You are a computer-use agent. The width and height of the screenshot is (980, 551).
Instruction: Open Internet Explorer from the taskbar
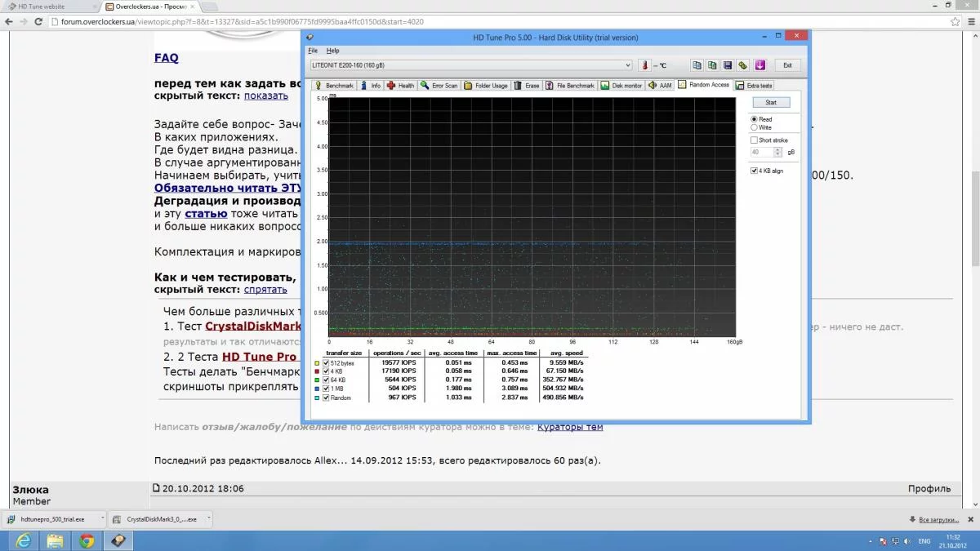(x=24, y=540)
